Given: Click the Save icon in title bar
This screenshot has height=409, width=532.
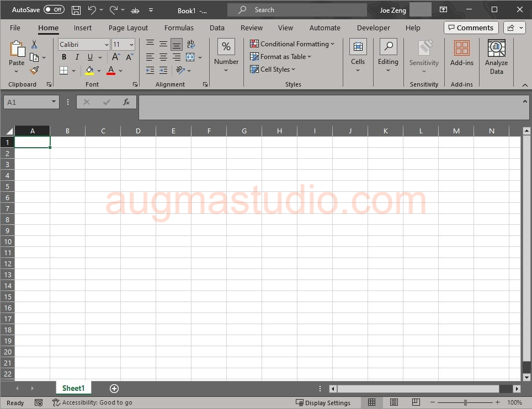Looking at the screenshot, I should point(76,10).
